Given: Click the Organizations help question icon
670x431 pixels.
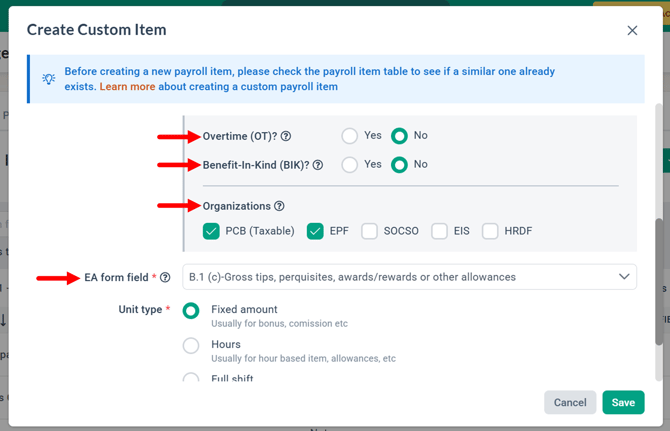Looking at the screenshot, I should [x=279, y=206].
